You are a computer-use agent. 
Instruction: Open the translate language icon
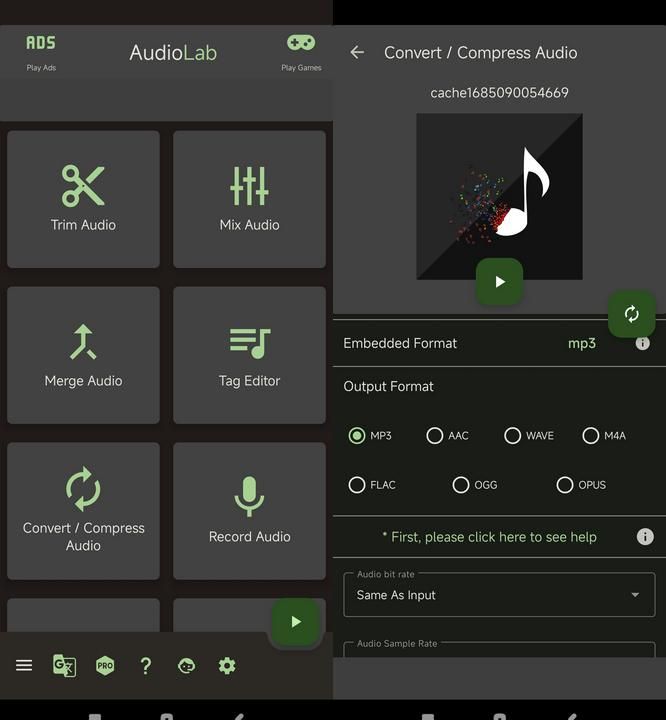(x=64, y=665)
